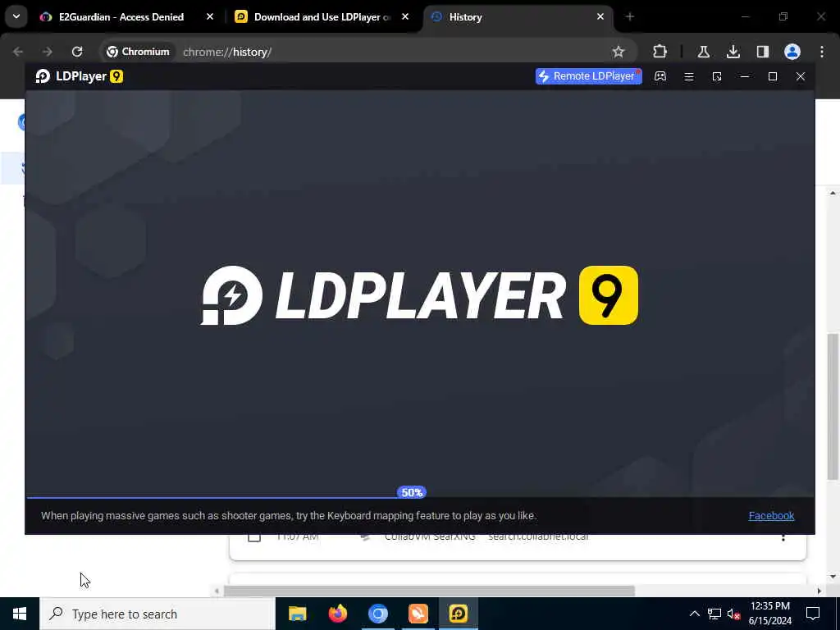This screenshot has height=630, width=840.
Task: Click the LDPlayer mini-window mode icon
Action: 717,76
